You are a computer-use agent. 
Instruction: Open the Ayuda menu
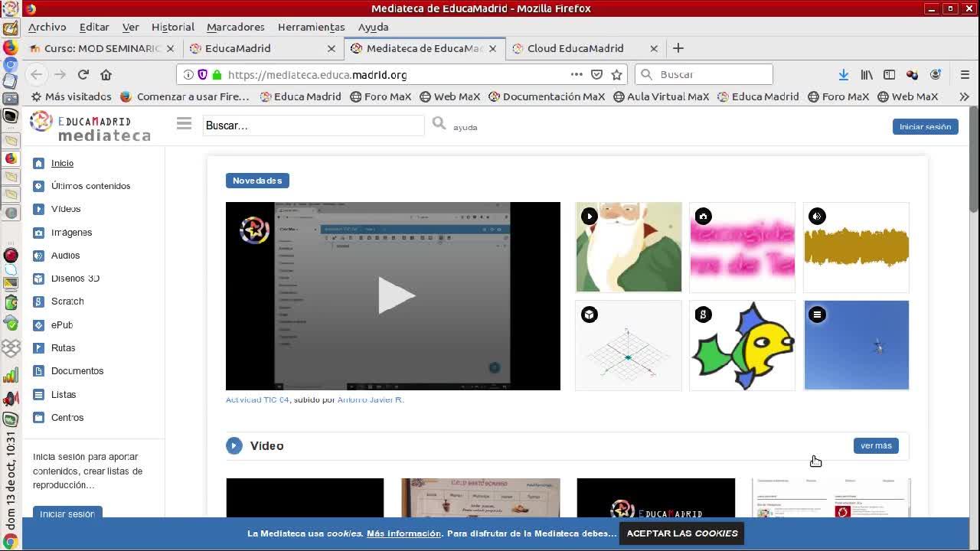[x=374, y=27]
